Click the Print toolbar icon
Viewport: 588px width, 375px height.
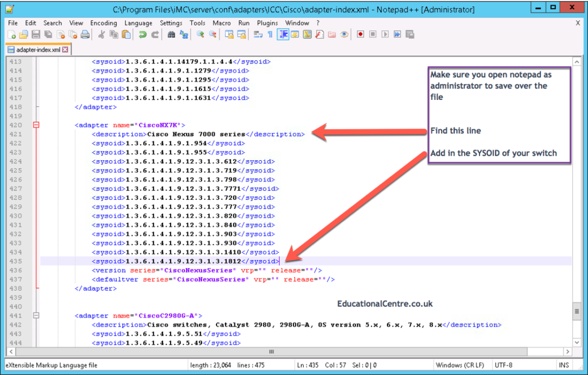[85, 34]
